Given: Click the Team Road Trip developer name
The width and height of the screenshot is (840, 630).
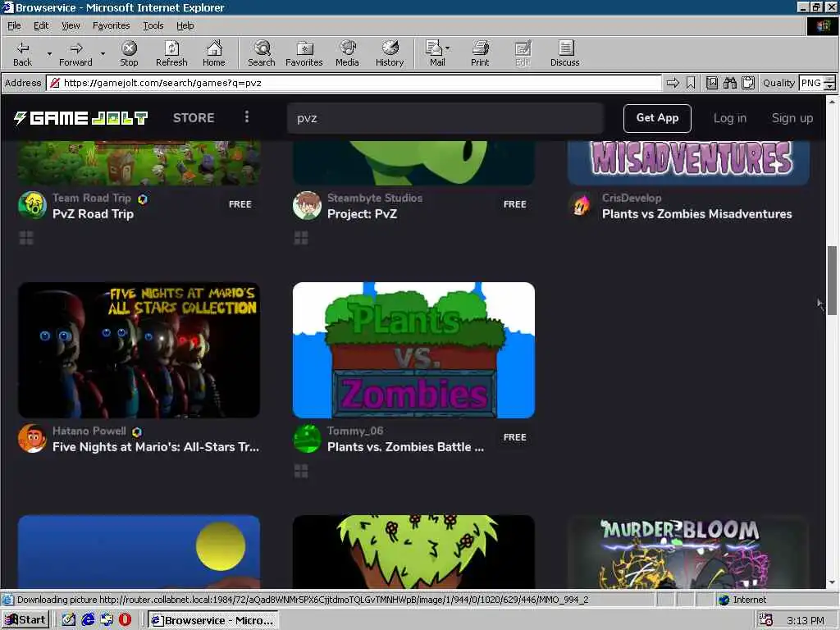Looking at the screenshot, I should click(x=92, y=198).
